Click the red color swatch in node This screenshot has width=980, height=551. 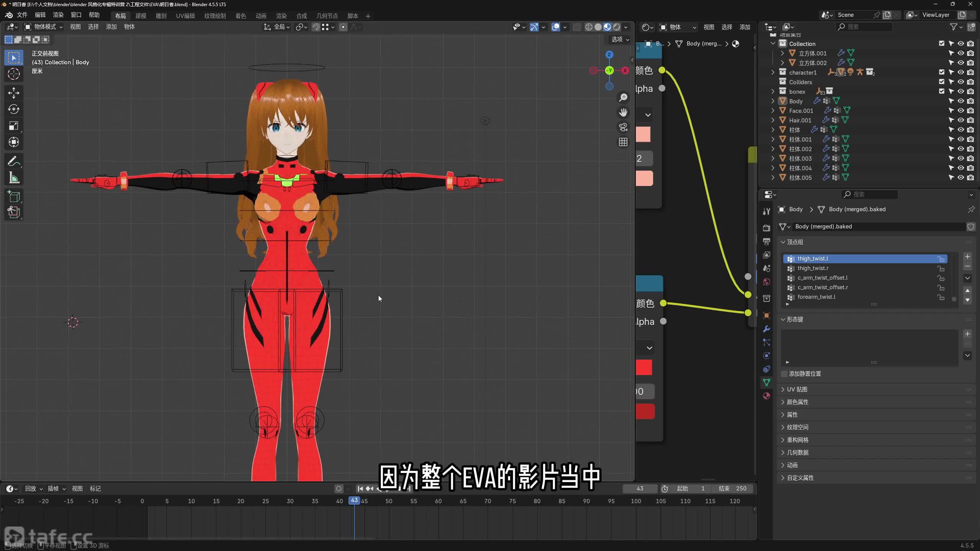tap(644, 367)
